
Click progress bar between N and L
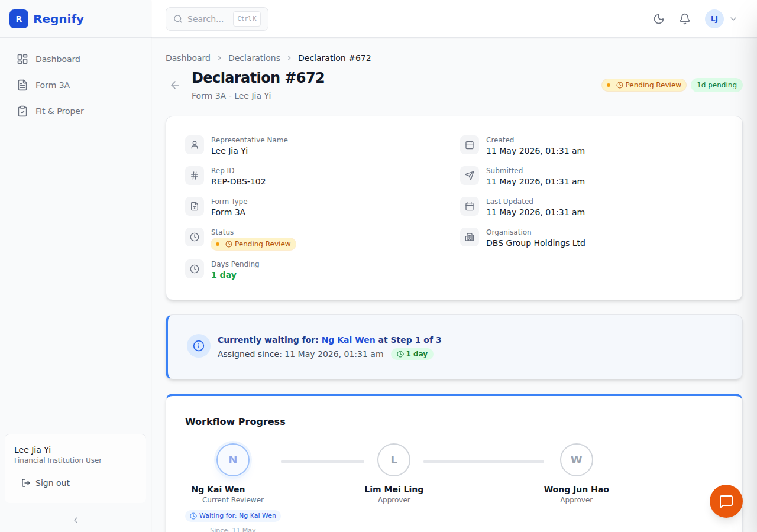coord(322,461)
